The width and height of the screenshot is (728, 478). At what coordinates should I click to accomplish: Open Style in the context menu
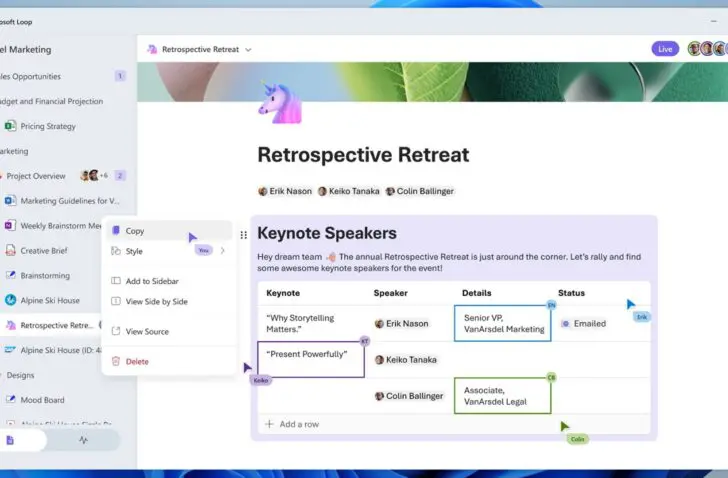click(169, 251)
